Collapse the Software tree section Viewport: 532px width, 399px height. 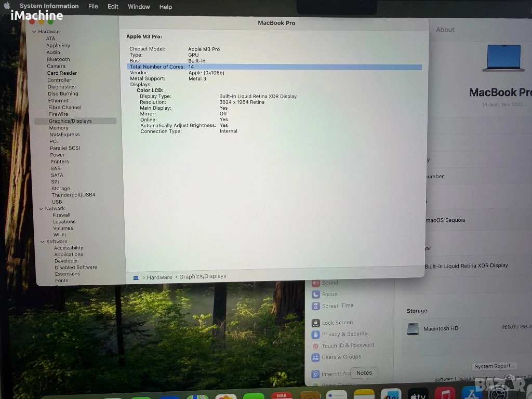(x=43, y=242)
